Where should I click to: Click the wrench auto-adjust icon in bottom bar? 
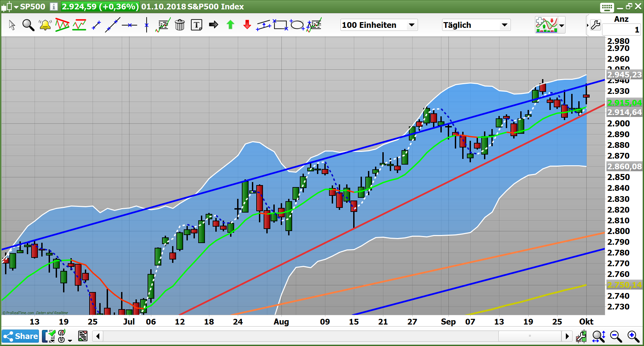point(581,336)
